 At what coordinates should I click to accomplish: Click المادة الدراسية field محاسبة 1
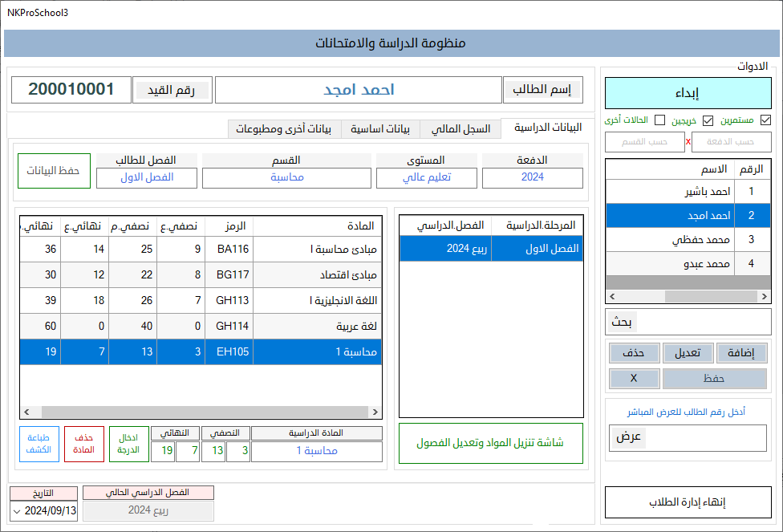317,451
